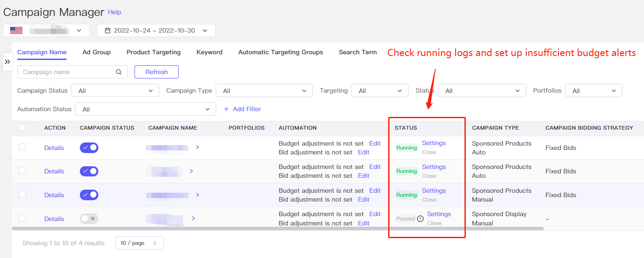Click the arrow next to first campaign name
The width and height of the screenshot is (644, 258).
pyautogui.click(x=198, y=147)
